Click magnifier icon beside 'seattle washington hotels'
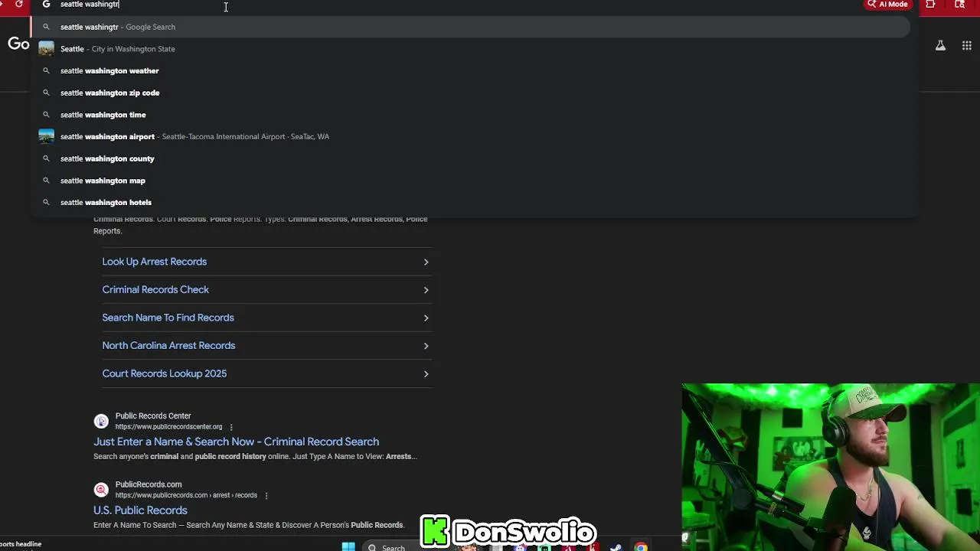 pos(46,202)
